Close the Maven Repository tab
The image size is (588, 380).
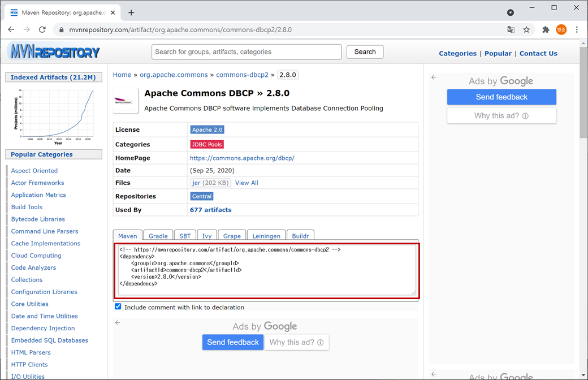pyautogui.click(x=113, y=13)
